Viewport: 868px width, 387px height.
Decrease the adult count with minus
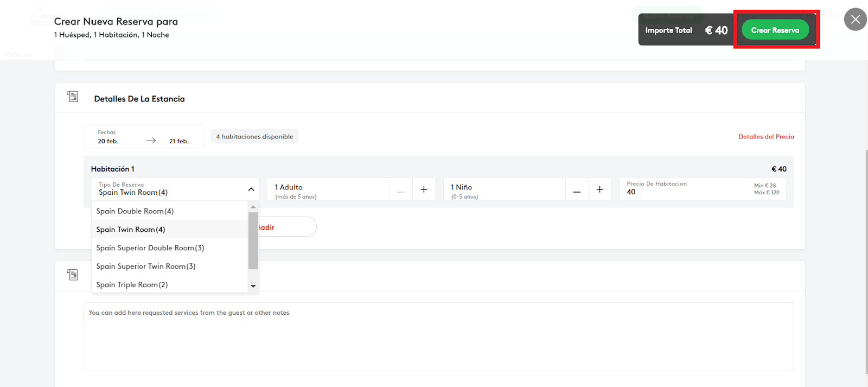coord(401,189)
